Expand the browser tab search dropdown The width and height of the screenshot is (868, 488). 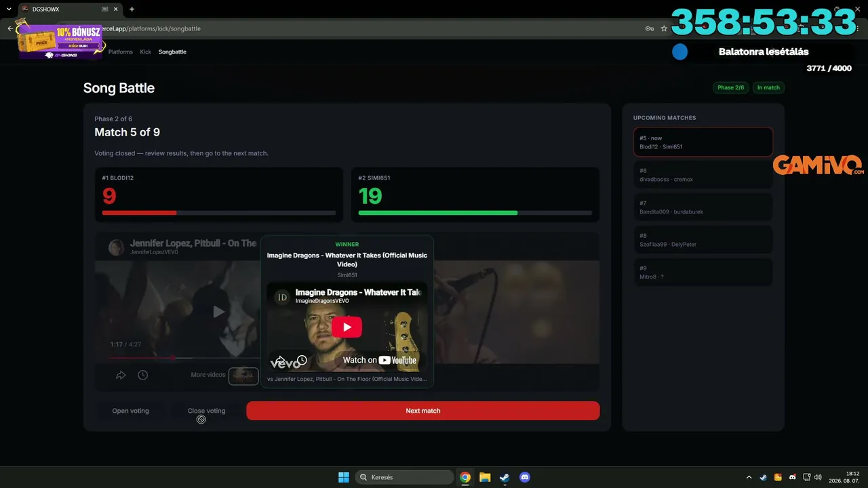[x=8, y=9]
